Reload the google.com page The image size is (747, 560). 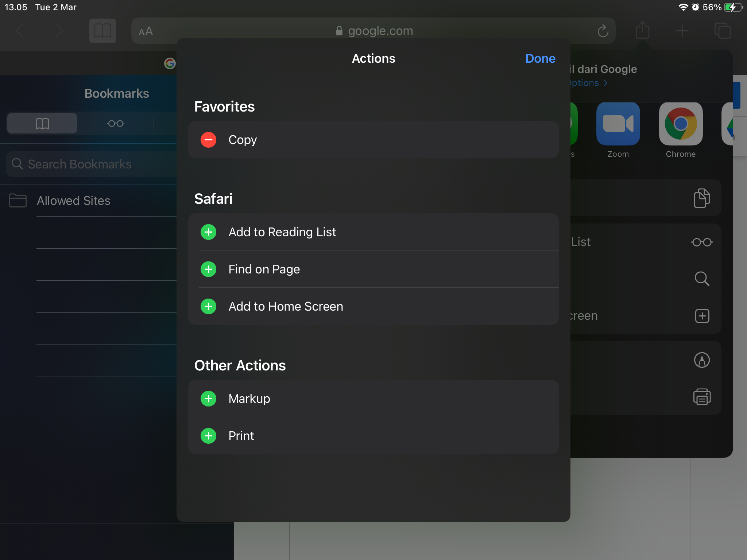[603, 31]
